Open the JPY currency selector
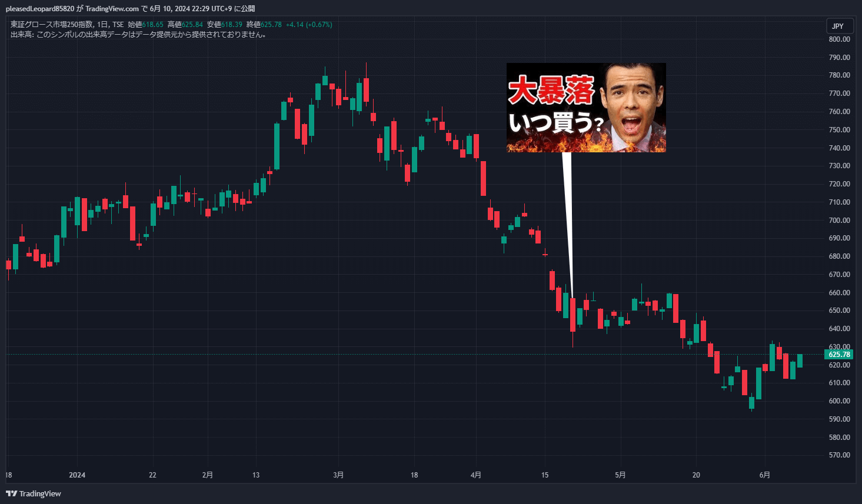 coord(838,26)
